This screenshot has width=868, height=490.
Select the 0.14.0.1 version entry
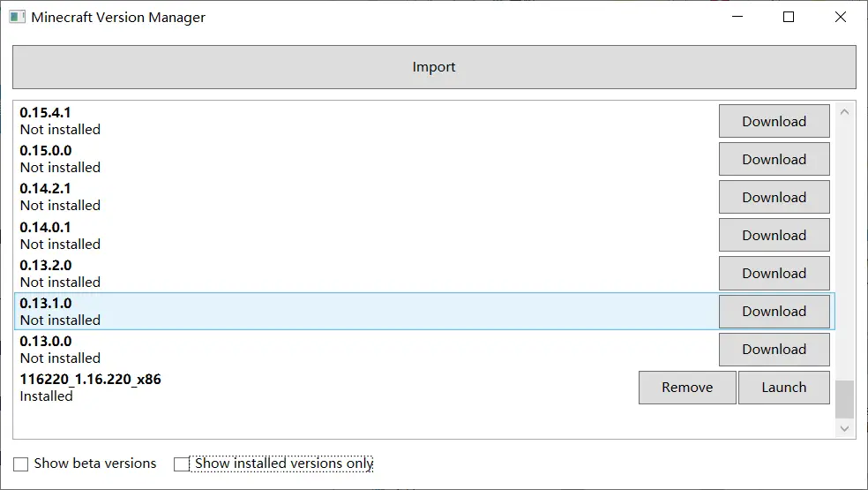[353, 235]
